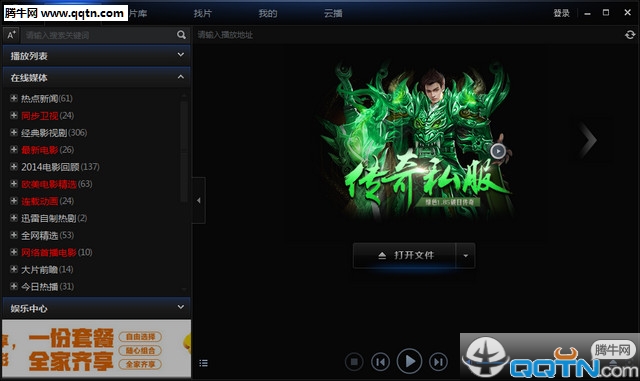640x381 pixels.
Task: Expand 2014电影回顾(137) tree node
Action: (14, 167)
